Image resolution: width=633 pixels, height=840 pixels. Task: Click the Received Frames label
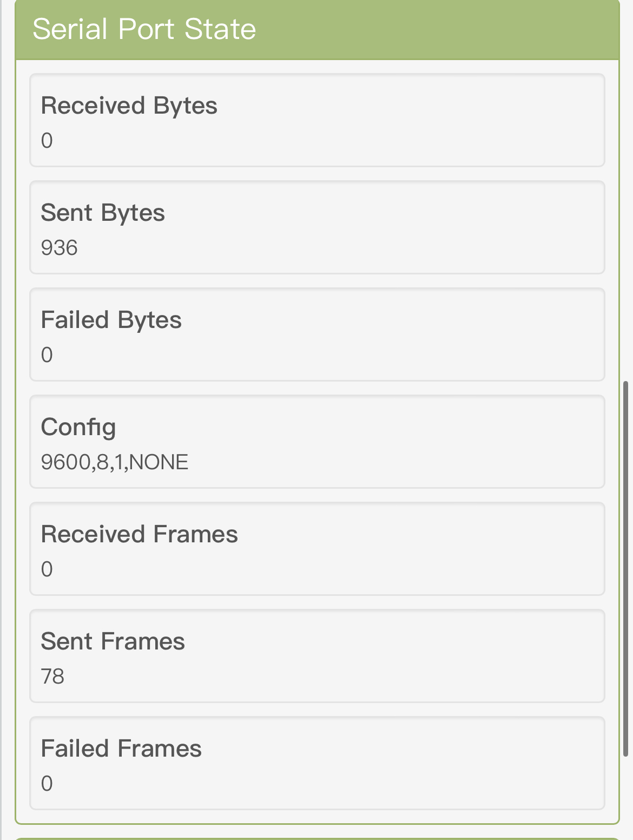tap(140, 534)
